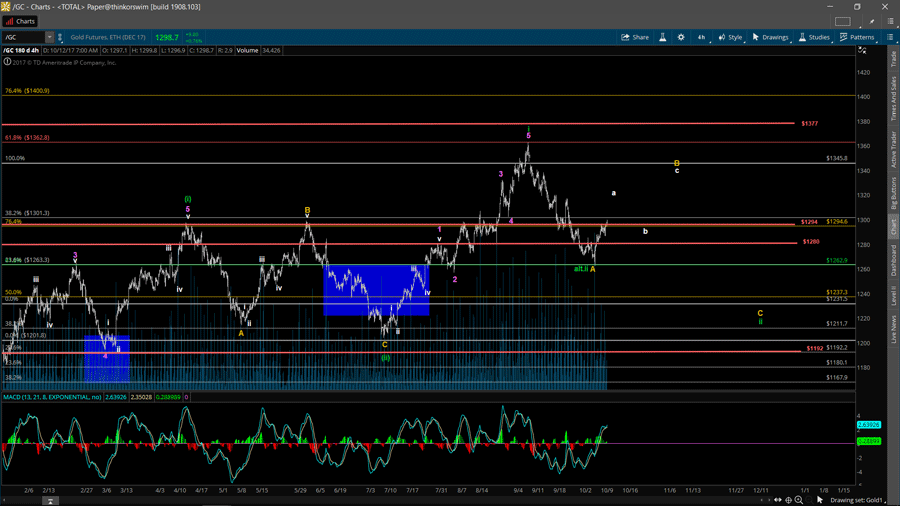The image size is (900, 506).
Task: Click the Share button in chart toolbar
Action: coord(635,37)
